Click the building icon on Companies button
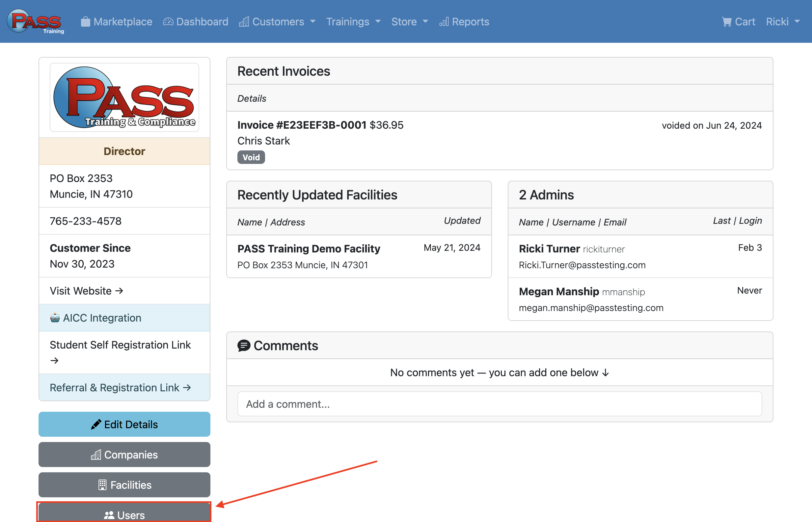Image resolution: width=812 pixels, height=522 pixels. pos(96,455)
